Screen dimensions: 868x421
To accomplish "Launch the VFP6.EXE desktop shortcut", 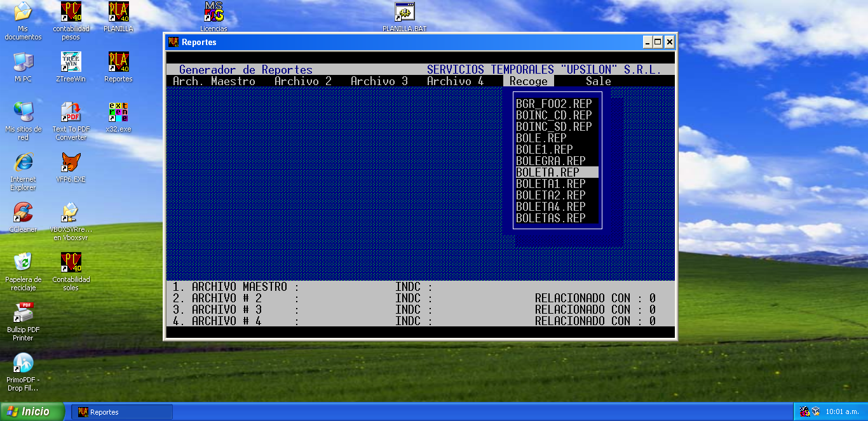I will [71, 167].
